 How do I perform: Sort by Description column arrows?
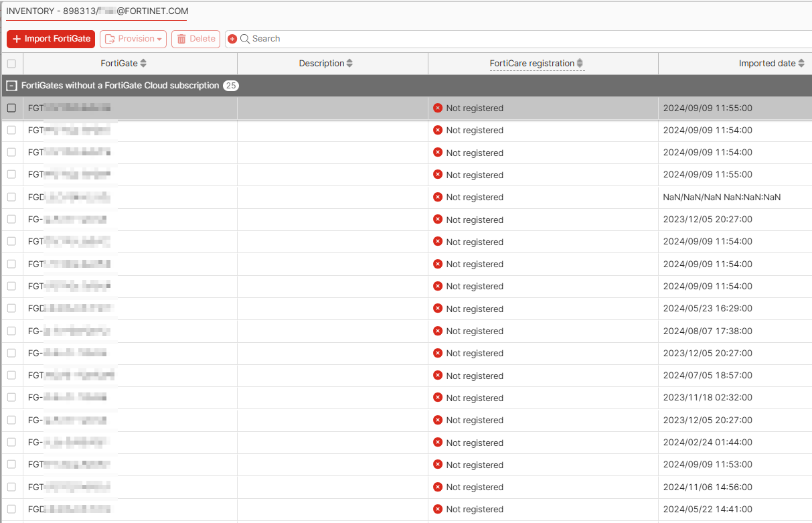point(349,64)
